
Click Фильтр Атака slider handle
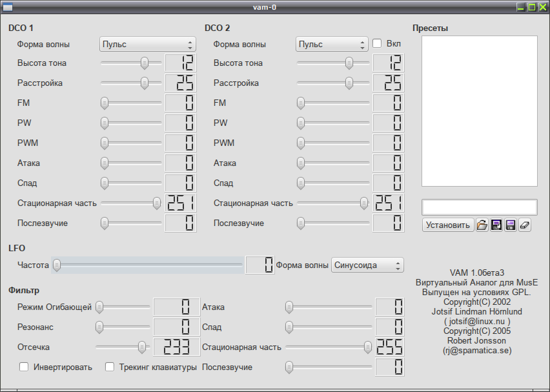pos(289,307)
